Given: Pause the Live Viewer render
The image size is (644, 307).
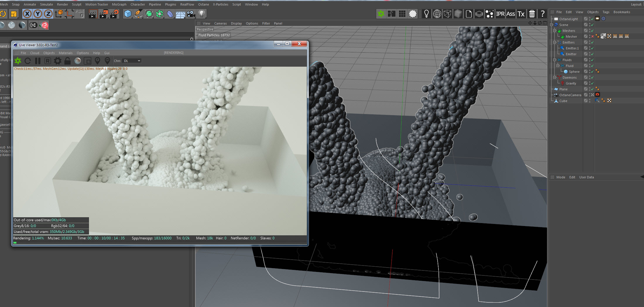Looking at the screenshot, I should [38, 61].
